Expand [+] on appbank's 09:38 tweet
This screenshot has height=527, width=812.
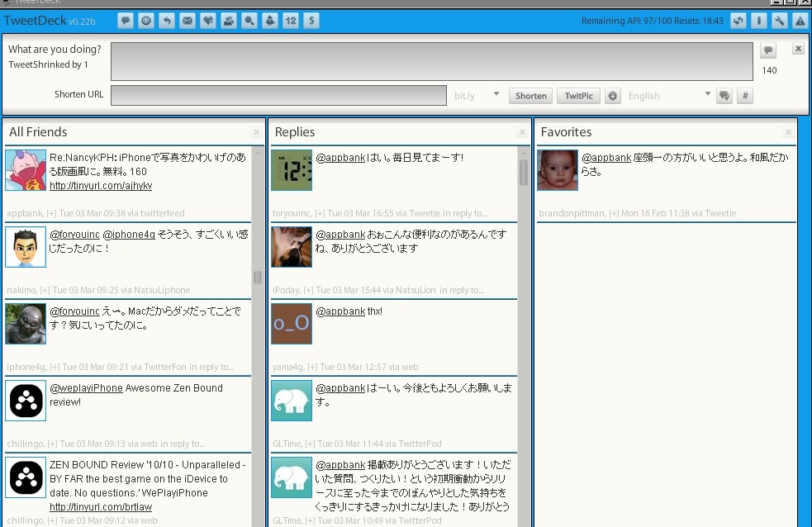tap(51, 213)
